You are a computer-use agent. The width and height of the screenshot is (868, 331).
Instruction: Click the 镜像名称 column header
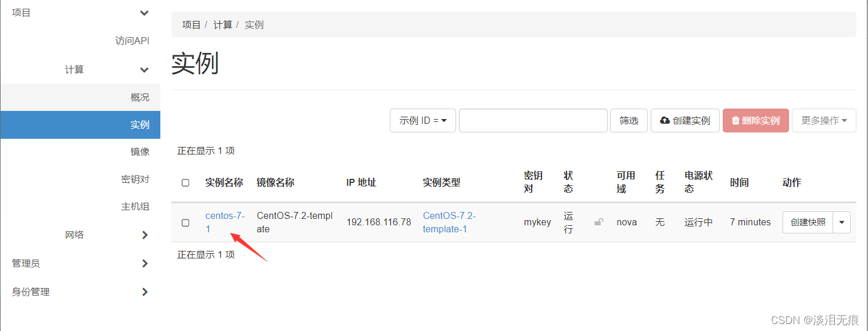[x=275, y=182]
